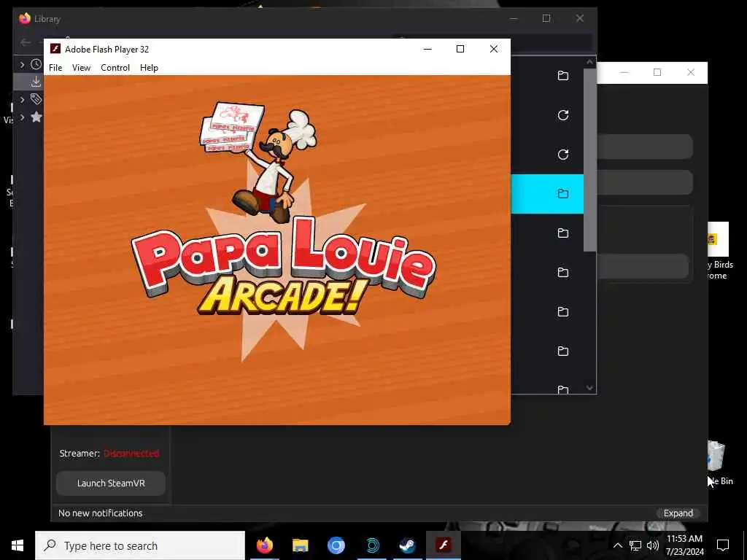Click the topmost folder icon above the refresh icons
The height and width of the screenshot is (560, 747).
(563, 76)
